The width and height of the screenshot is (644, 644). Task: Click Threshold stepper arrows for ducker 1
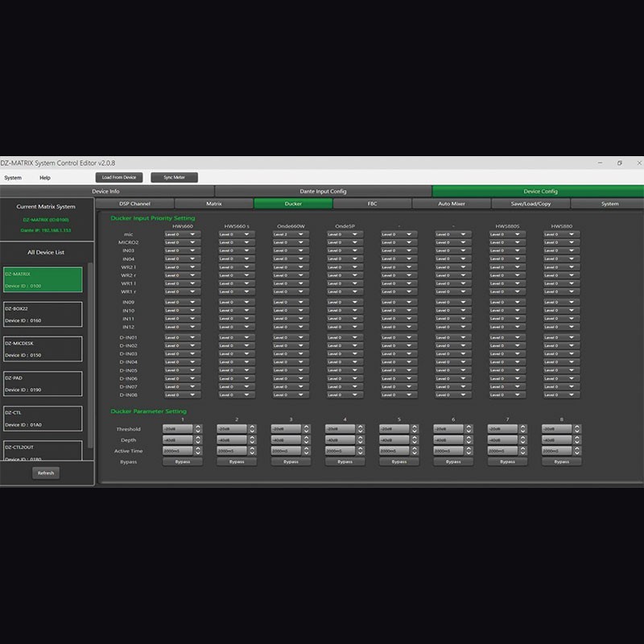click(198, 429)
